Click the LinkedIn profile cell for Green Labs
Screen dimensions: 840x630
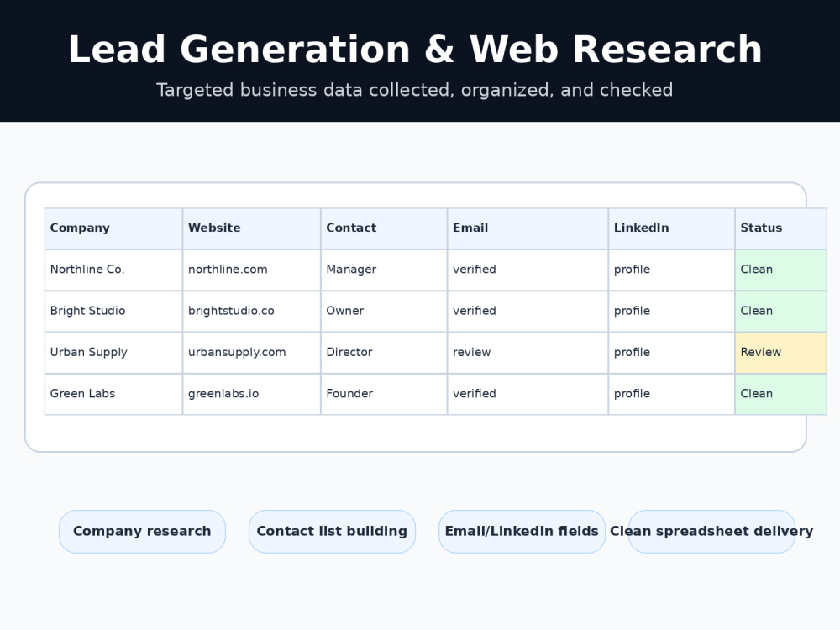pyautogui.click(x=672, y=394)
